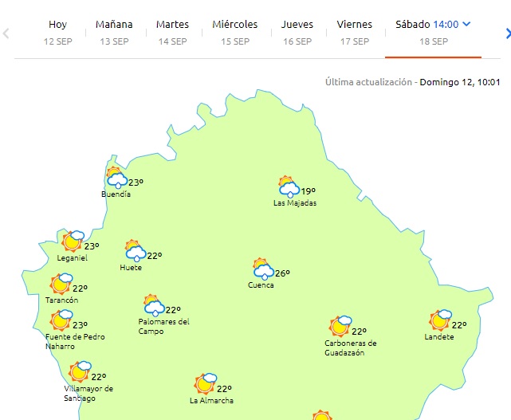
Task: Click the Carboneras de Guadazaón name
Action: click(351, 348)
